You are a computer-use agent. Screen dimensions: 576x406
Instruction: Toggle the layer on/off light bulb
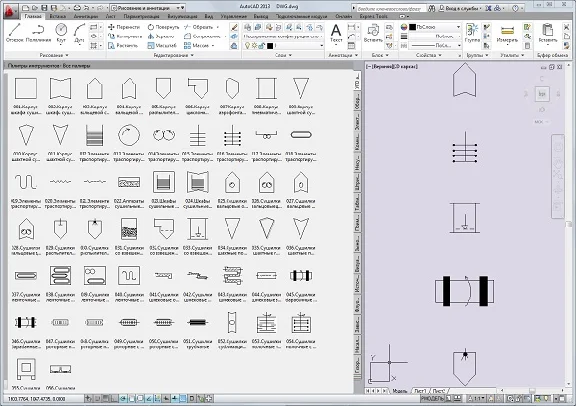(247, 46)
